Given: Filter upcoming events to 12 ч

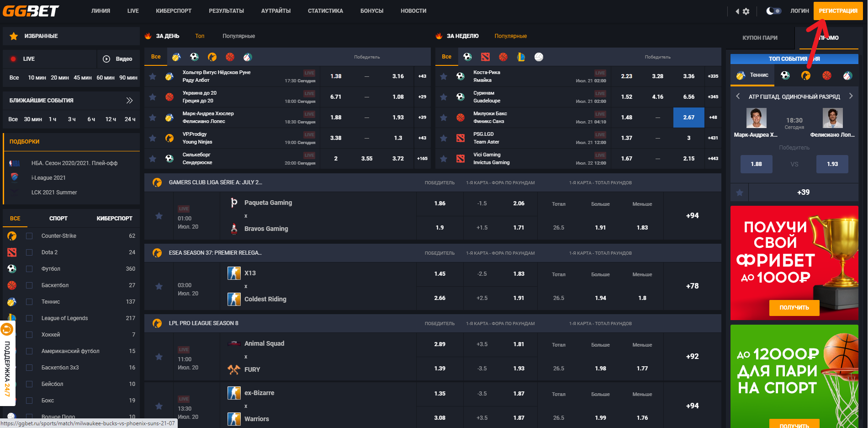Looking at the screenshot, I should (x=111, y=119).
